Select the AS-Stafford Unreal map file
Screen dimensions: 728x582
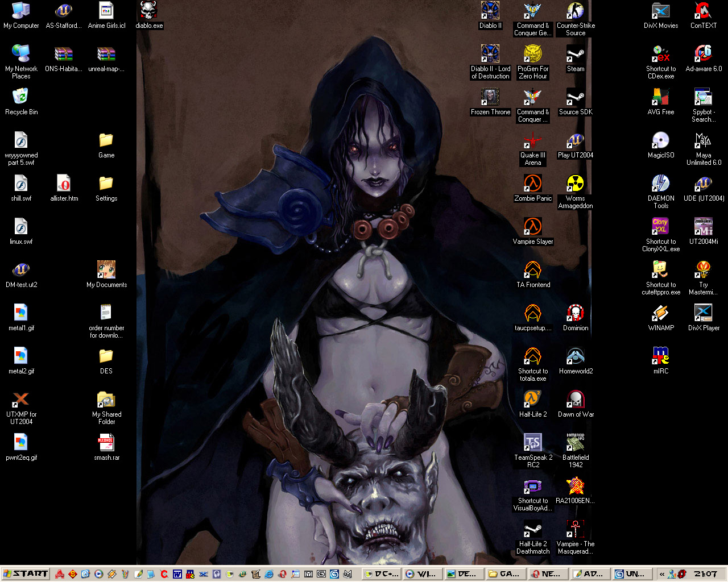pos(64,15)
